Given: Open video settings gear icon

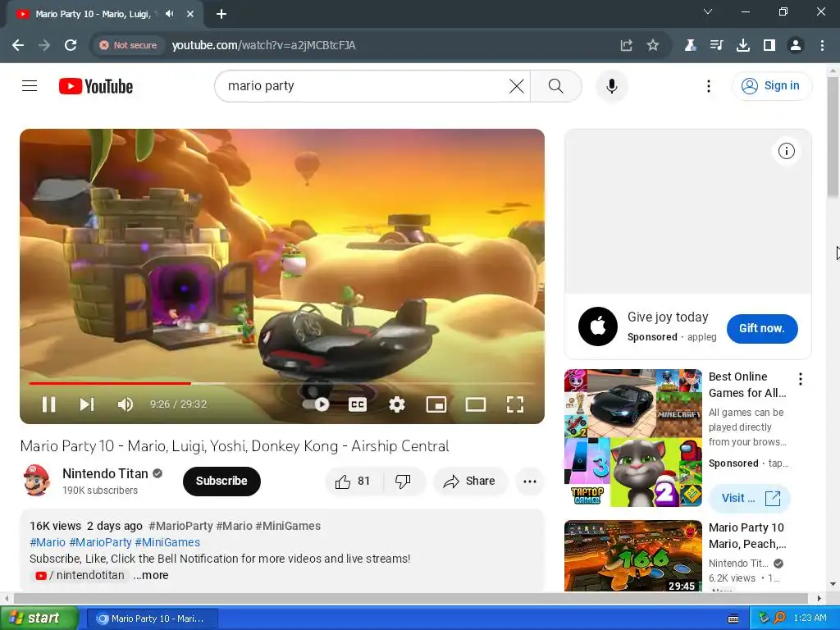Looking at the screenshot, I should point(397,404).
